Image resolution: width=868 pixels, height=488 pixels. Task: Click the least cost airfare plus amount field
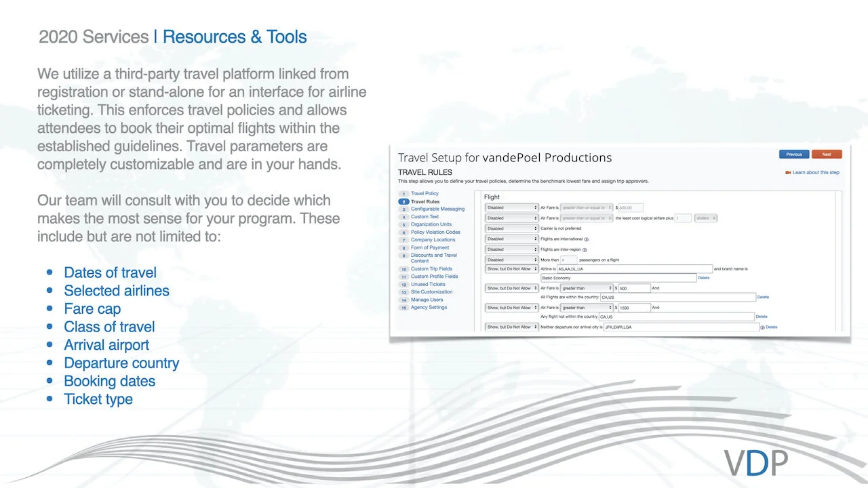[x=683, y=218]
